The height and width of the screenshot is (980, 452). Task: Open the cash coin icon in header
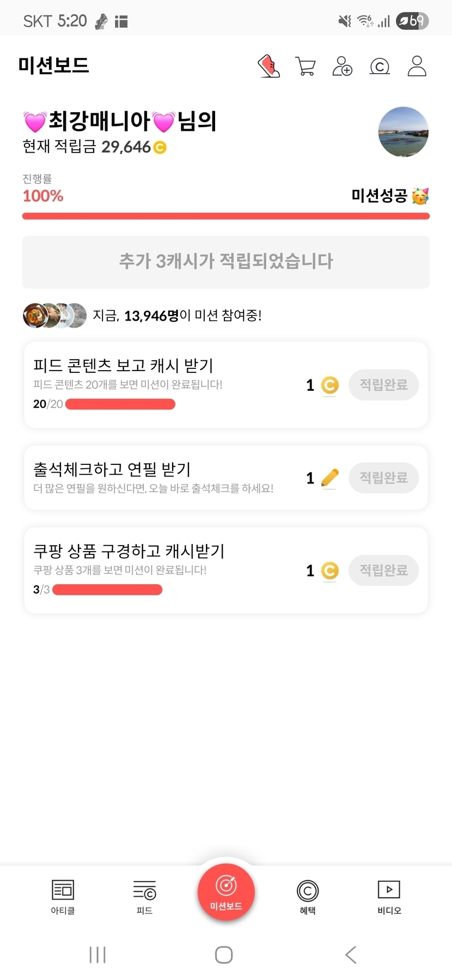click(380, 66)
